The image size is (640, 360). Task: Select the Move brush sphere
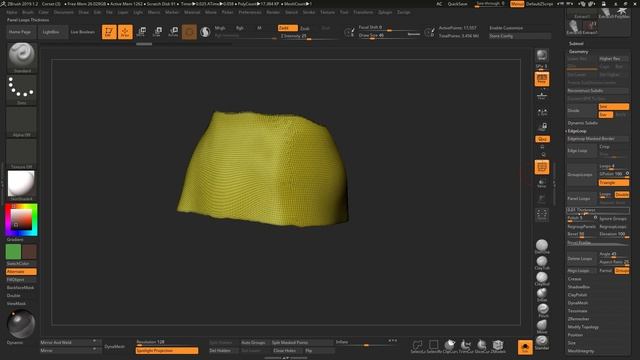click(542, 326)
